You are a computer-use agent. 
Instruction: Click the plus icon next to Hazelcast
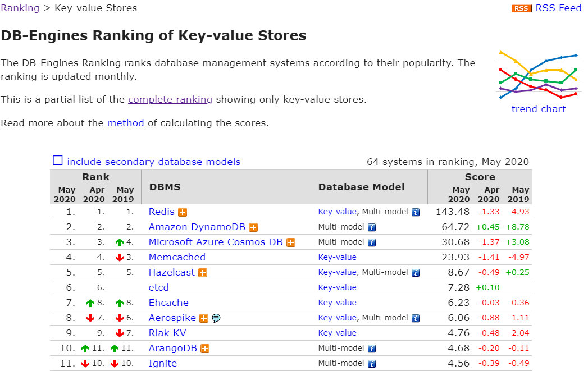pyautogui.click(x=203, y=273)
